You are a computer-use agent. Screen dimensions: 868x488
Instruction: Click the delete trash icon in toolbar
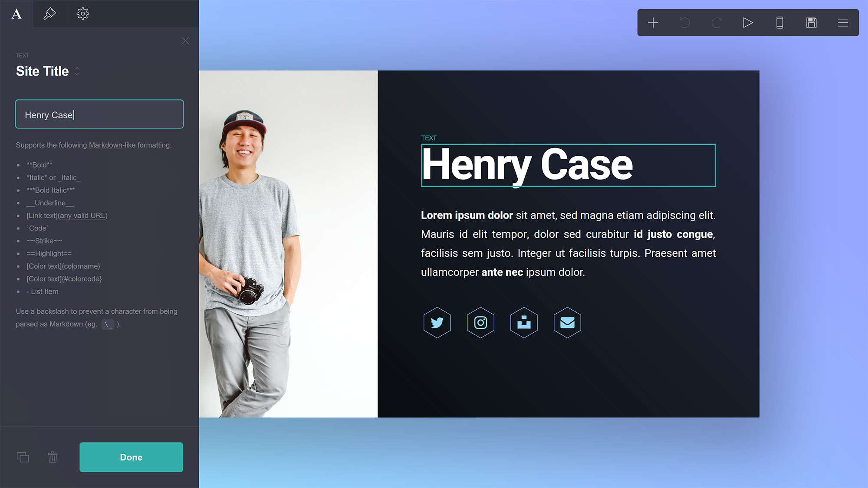pos(53,458)
